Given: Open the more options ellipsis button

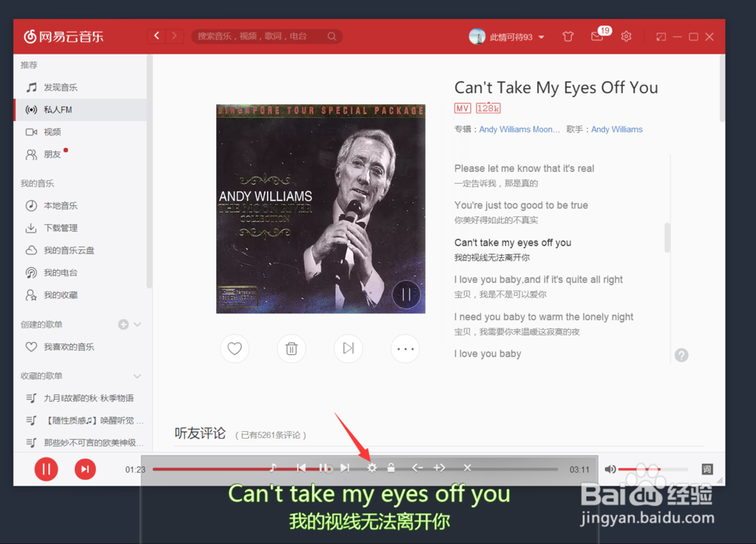Looking at the screenshot, I should coord(405,349).
